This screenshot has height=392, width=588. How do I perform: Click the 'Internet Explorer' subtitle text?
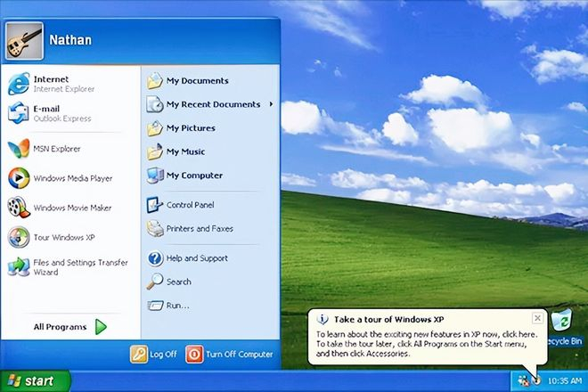(x=64, y=89)
